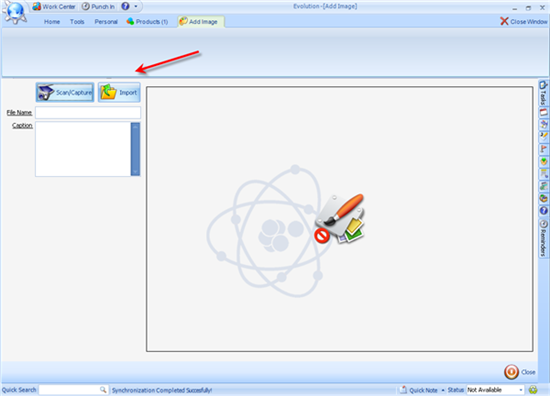The width and height of the screenshot is (550, 396).
Task: Open the blue help icon in right sidebar
Action: 543,211
